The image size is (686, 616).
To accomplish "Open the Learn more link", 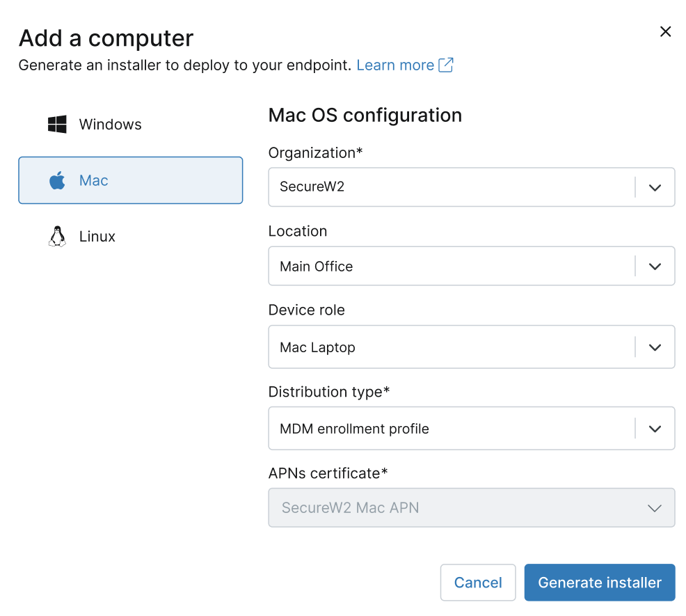I will pos(395,65).
